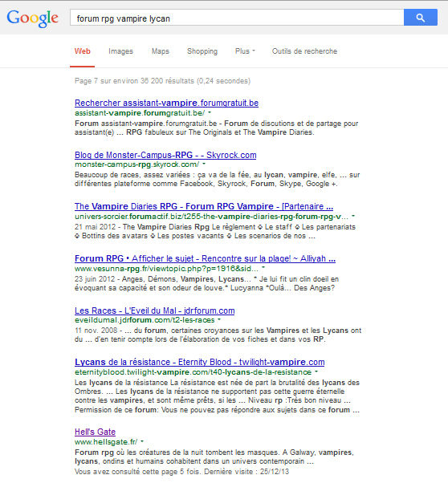Expand arrow next to eternityblood.twilight-vampire.com URL
The width and height of the screenshot is (448, 487).
[316, 371]
